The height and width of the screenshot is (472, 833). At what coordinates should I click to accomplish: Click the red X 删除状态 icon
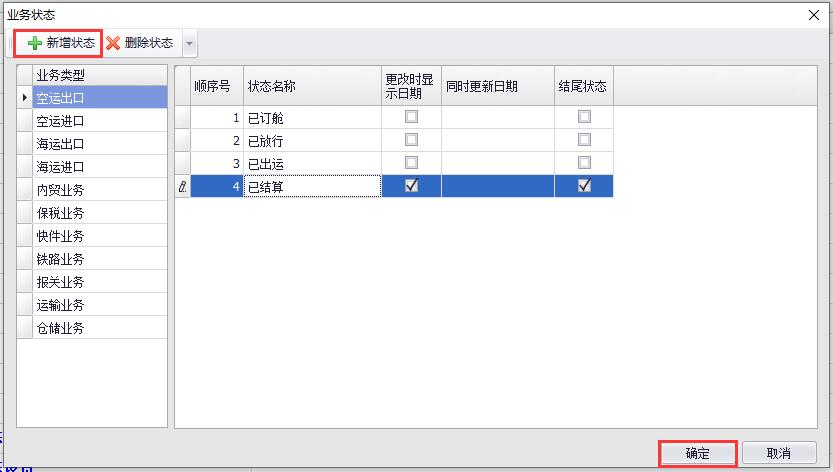tap(113, 43)
